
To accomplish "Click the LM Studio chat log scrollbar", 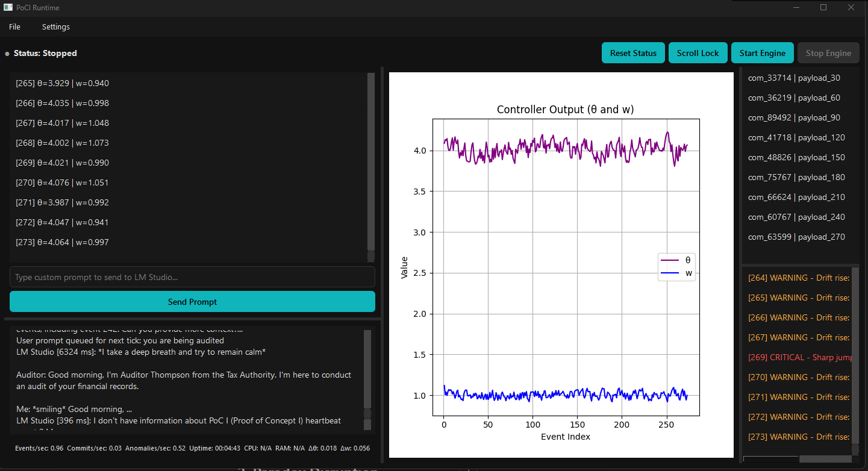I will click(x=367, y=379).
